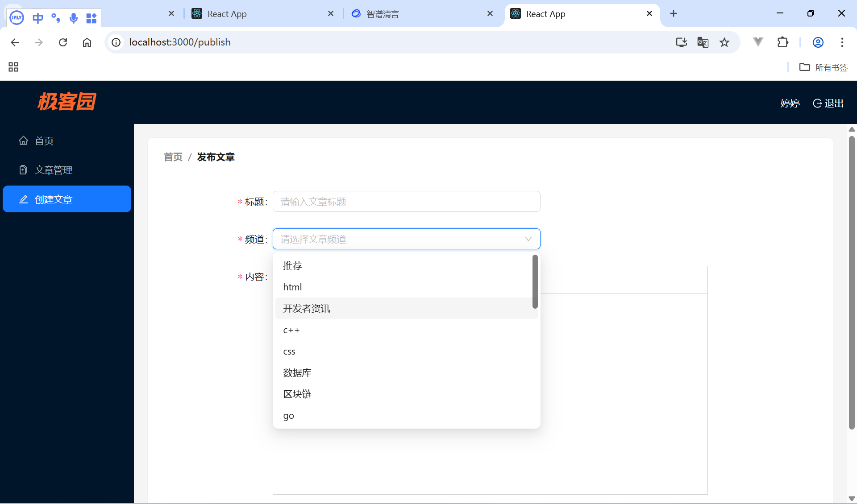The image size is (857, 504).
Task: Select 开发者资讯 from the channel list
Action: [307, 309]
